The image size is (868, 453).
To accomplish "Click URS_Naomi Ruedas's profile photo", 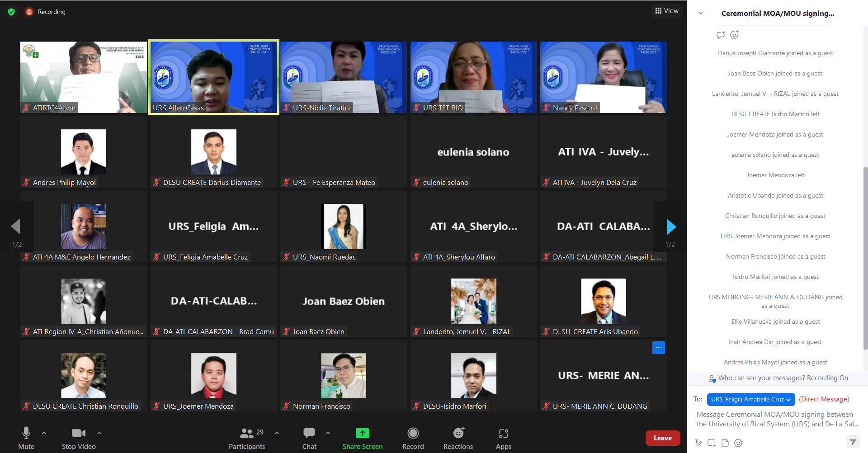I will coord(344,226).
